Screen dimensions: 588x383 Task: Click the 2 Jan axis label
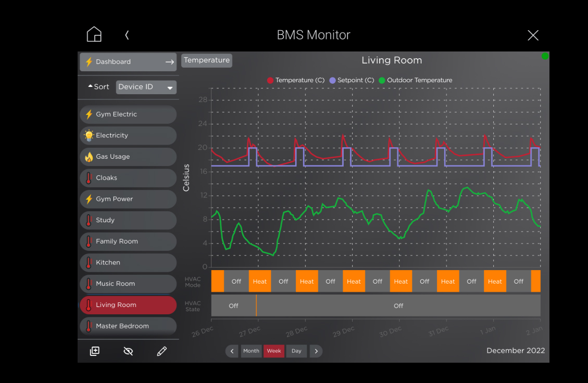click(x=534, y=330)
